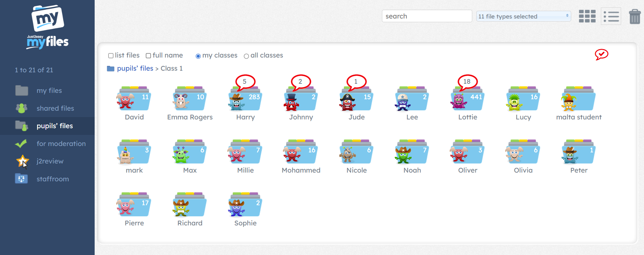This screenshot has height=255, width=644.
Task: Open Jude's pirate monster folder
Action: click(x=356, y=99)
